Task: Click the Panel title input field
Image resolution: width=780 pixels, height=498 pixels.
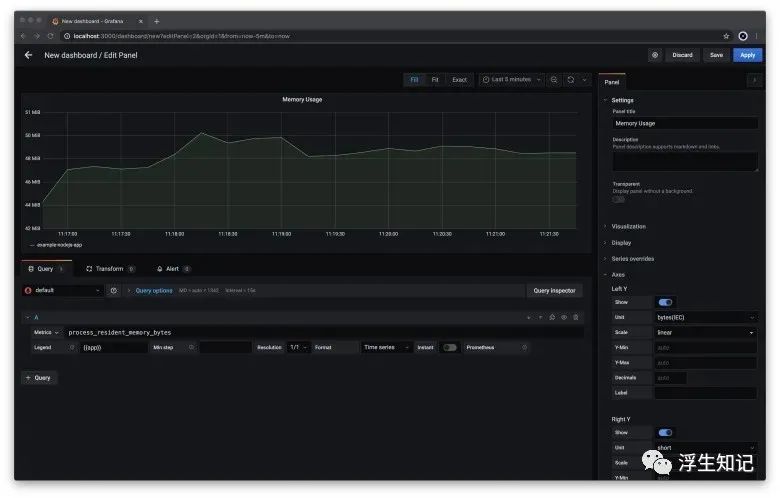Action: pos(684,123)
